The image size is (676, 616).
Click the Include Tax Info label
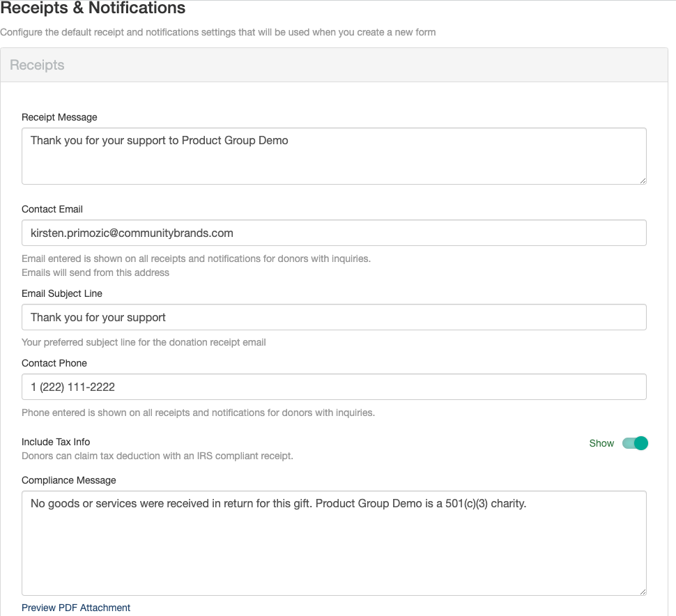(56, 442)
